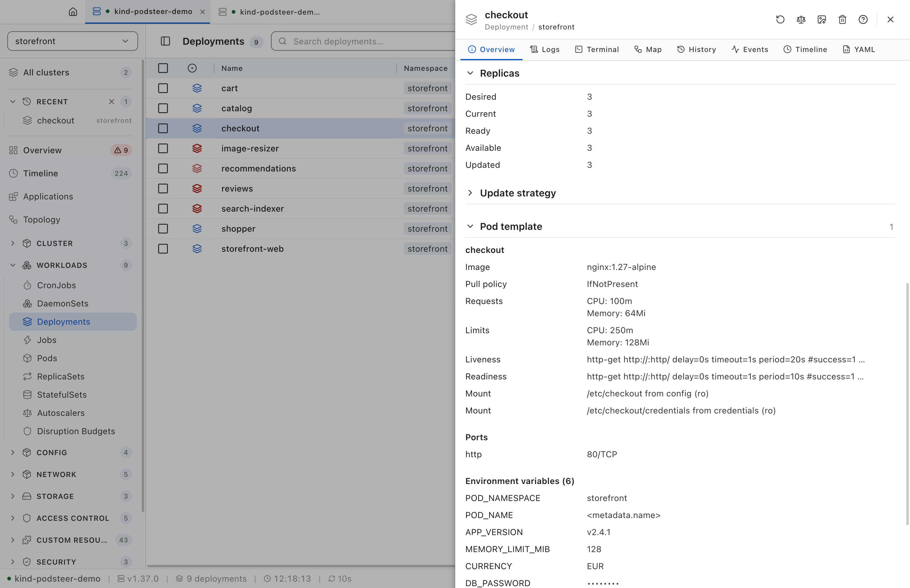The width and height of the screenshot is (910, 588).
Task: Open the second kind-podsteer-dem… tab
Action: point(269,12)
